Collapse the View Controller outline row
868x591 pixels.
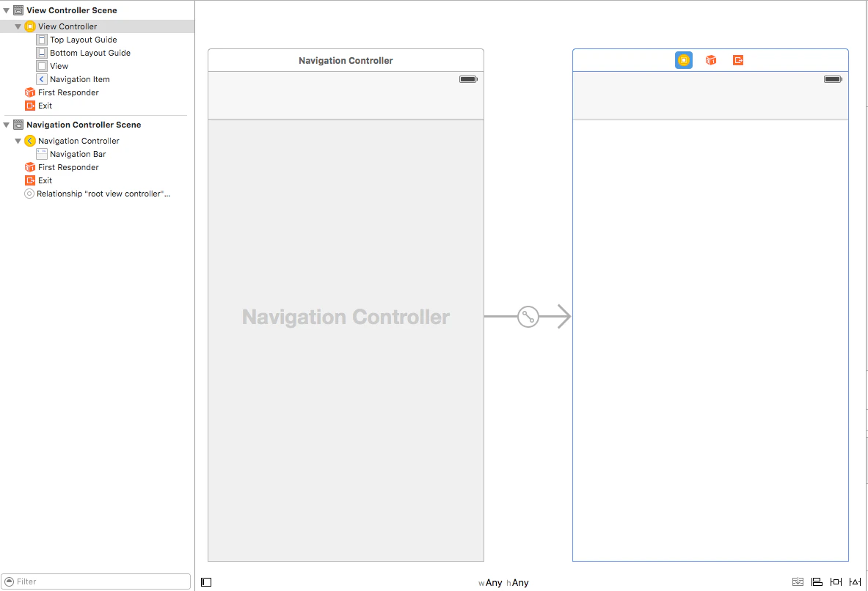pos(18,26)
